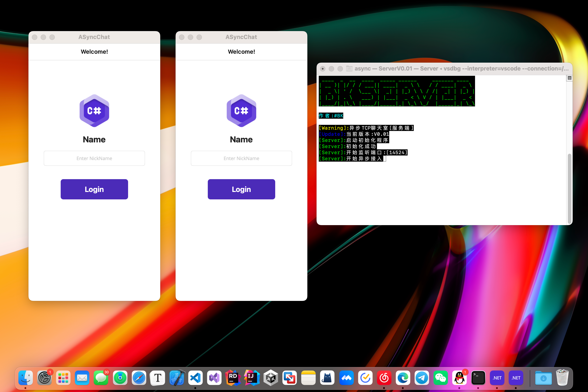Open the VMware Fusion dock icon

tap(290, 378)
